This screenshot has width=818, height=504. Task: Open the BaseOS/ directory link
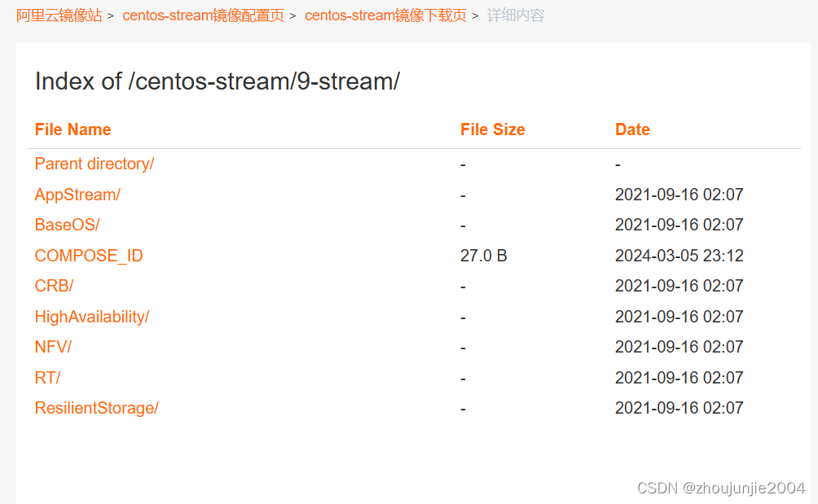click(67, 225)
